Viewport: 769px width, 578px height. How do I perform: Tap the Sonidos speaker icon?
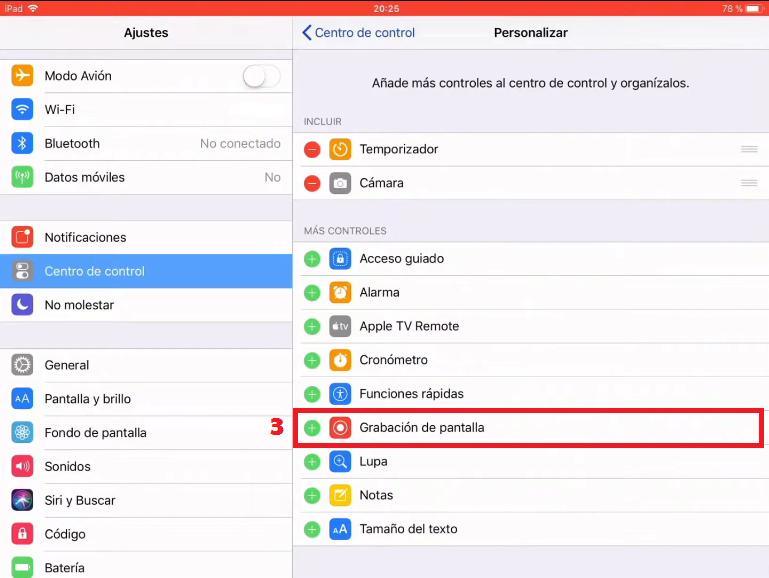coord(22,466)
